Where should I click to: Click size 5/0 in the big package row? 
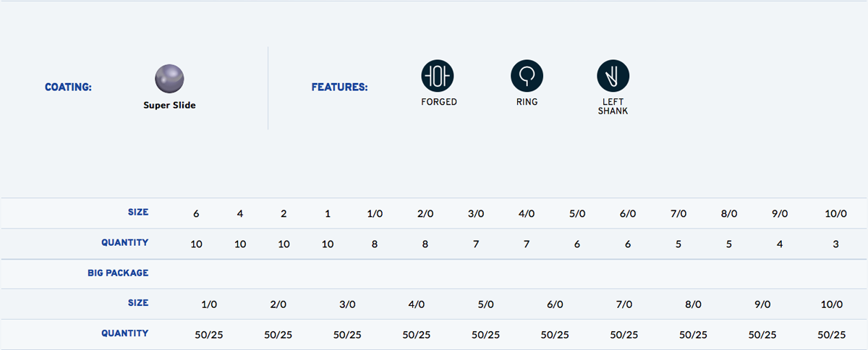coord(485,304)
